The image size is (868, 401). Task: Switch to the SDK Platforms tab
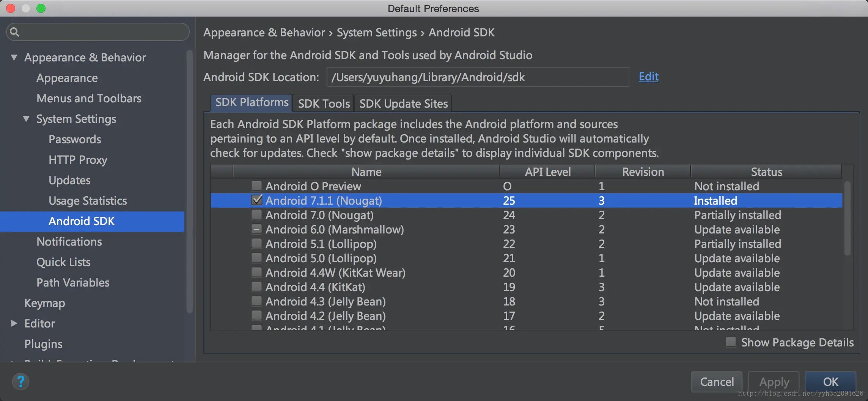[x=252, y=103]
